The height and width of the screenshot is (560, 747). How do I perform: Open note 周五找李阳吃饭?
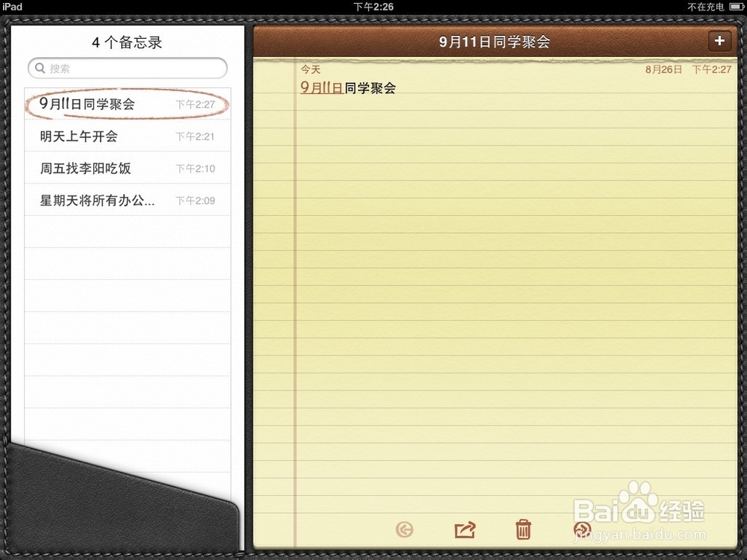click(x=128, y=168)
